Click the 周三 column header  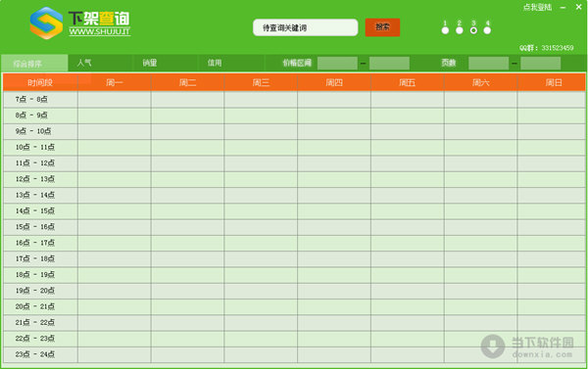[261, 82]
